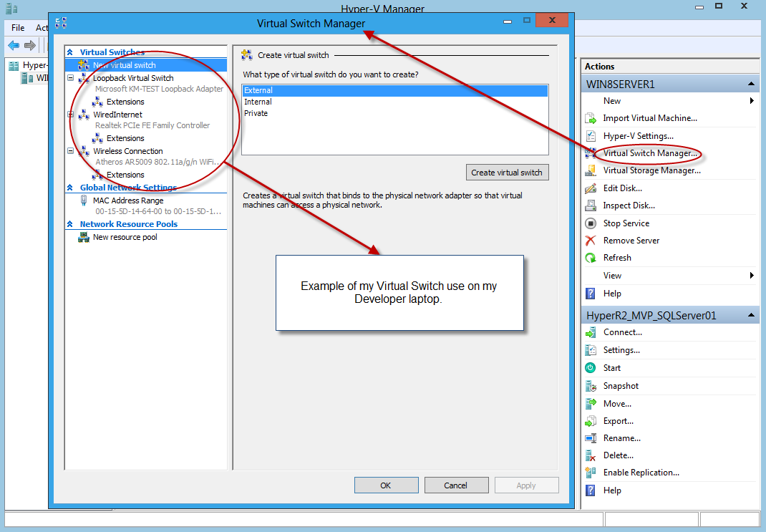The height and width of the screenshot is (532, 766).
Task: Collapse the Network Resource Pools section chevron
Action: pos(70,224)
